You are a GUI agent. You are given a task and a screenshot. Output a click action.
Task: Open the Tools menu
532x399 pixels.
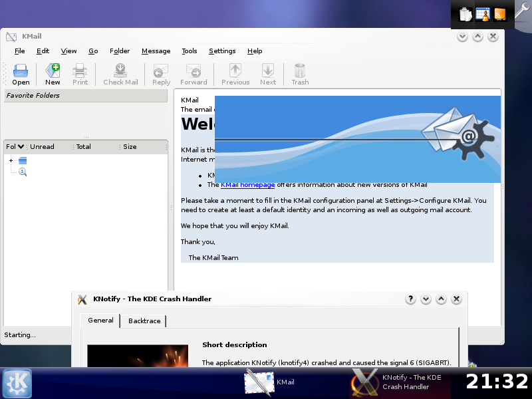190,51
